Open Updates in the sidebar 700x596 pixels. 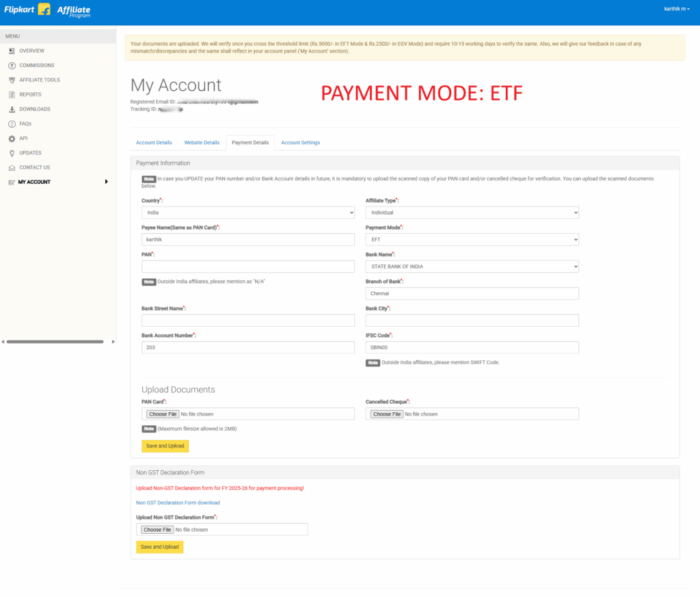click(x=30, y=153)
